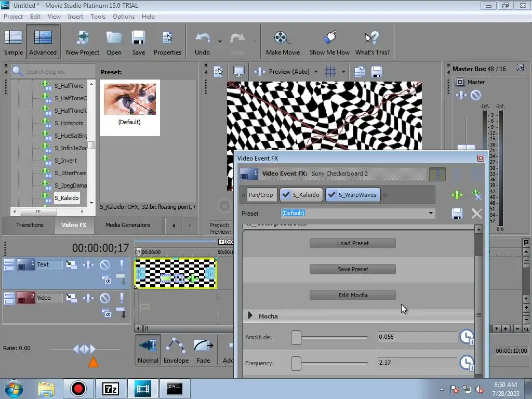This screenshot has height=399, width=532.
Task: Solo the Text track
Action: click(122, 264)
